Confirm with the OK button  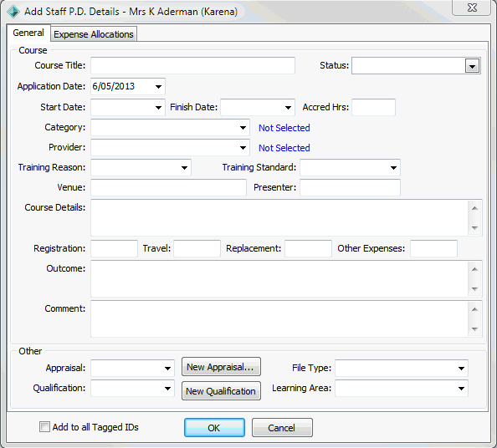click(214, 428)
